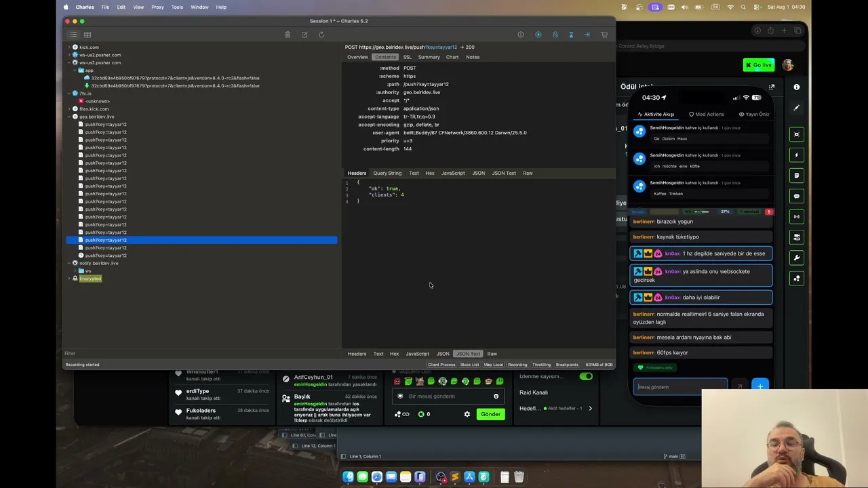Screen dimensions: 868x488
Task: Switch Charles to structure view icon
Action: (x=74, y=35)
